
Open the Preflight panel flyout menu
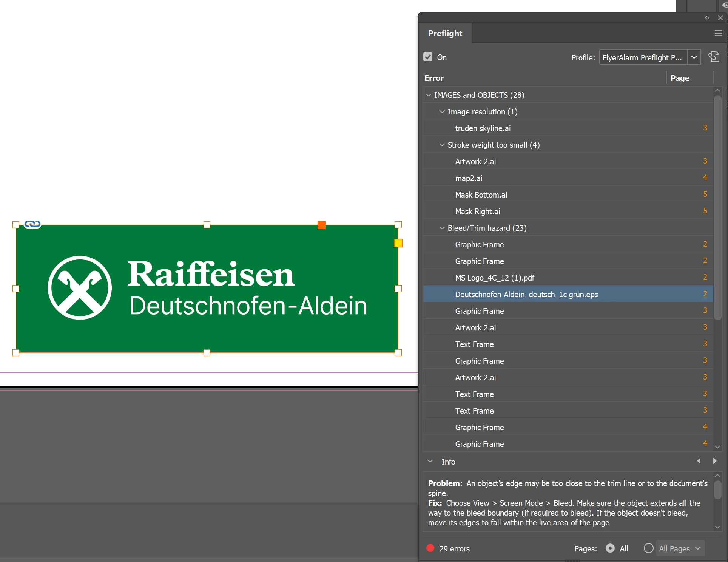point(718,33)
